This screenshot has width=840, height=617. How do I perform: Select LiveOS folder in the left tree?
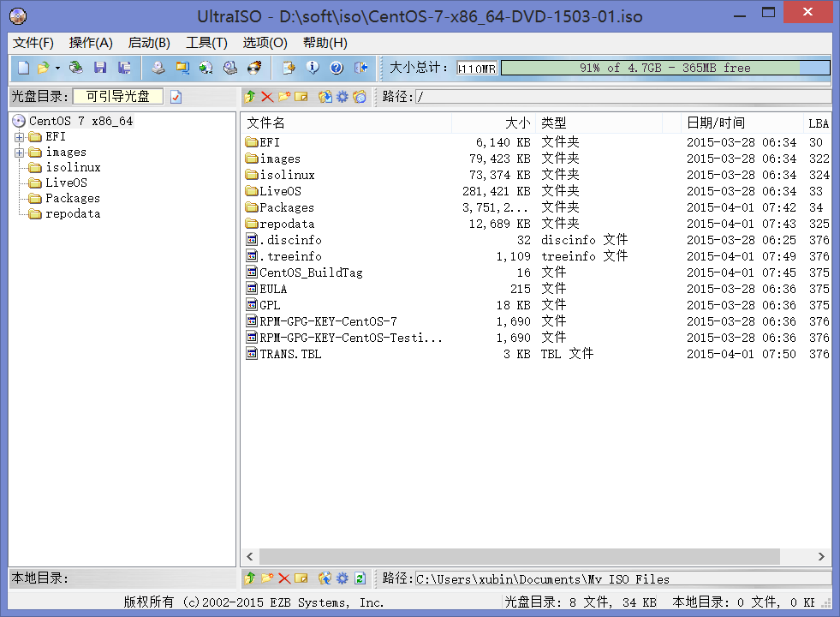[66, 183]
